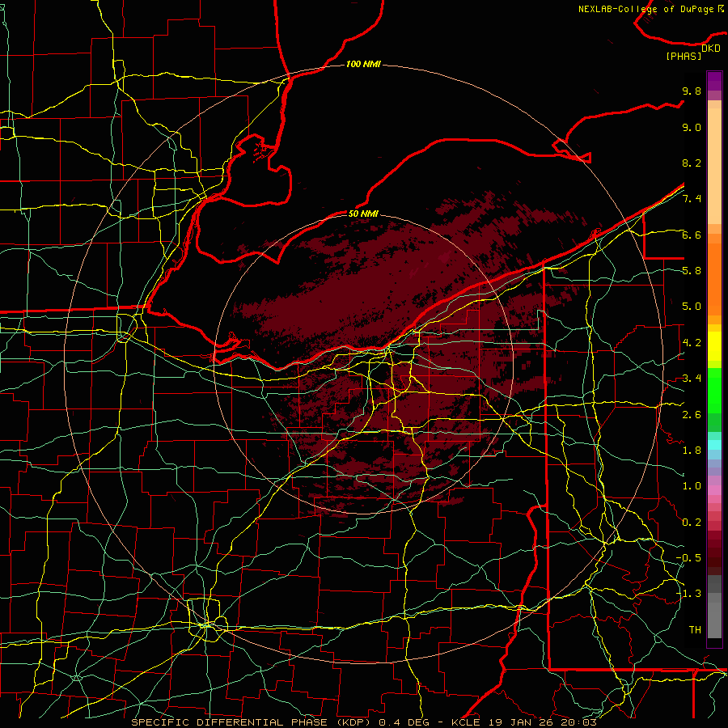Image resolution: width=728 pixels, height=728 pixels.
Task: Pick the cyan color bar segment
Action: (714, 445)
